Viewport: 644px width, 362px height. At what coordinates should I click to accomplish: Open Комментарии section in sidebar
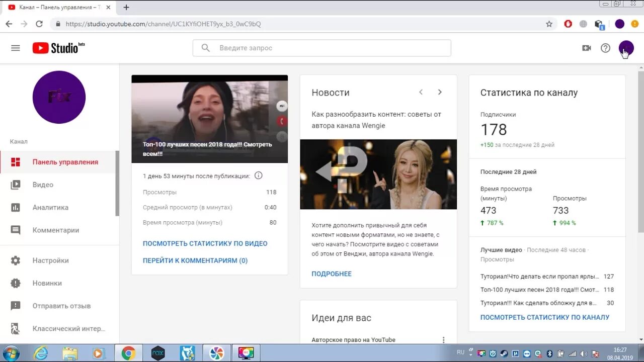click(58, 230)
